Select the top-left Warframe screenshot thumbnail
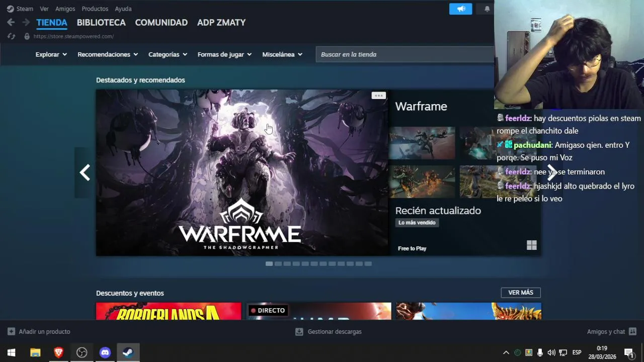Image resolution: width=644 pixels, height=362 pixels. pyautogui.click(x=422, y=143)
